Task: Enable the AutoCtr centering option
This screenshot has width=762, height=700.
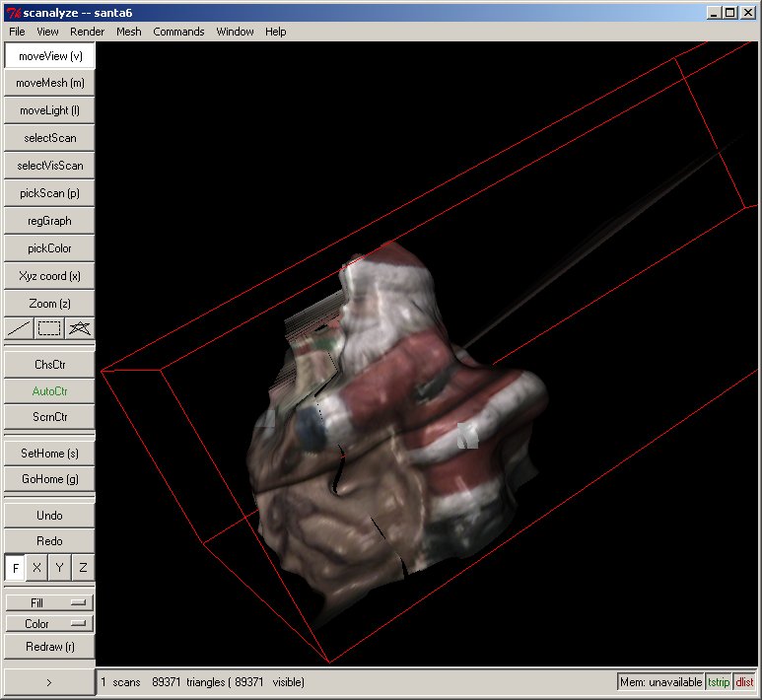Action: pos(49,391)
